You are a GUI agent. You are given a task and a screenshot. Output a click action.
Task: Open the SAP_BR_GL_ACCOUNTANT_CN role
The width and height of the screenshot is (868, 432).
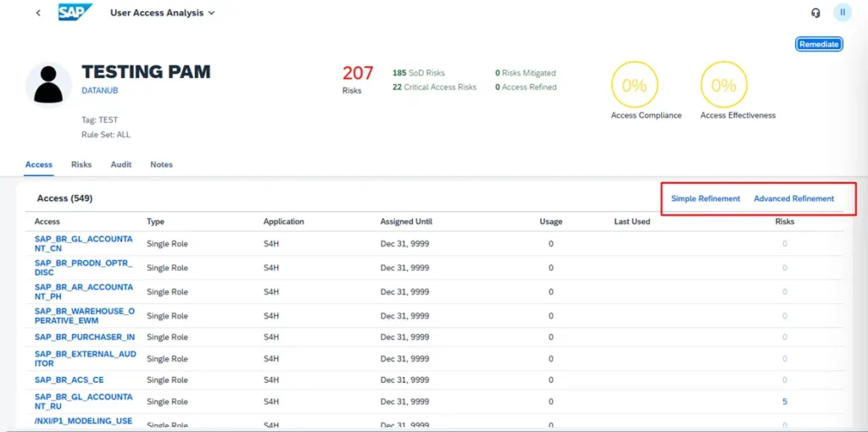pos(83,244)
